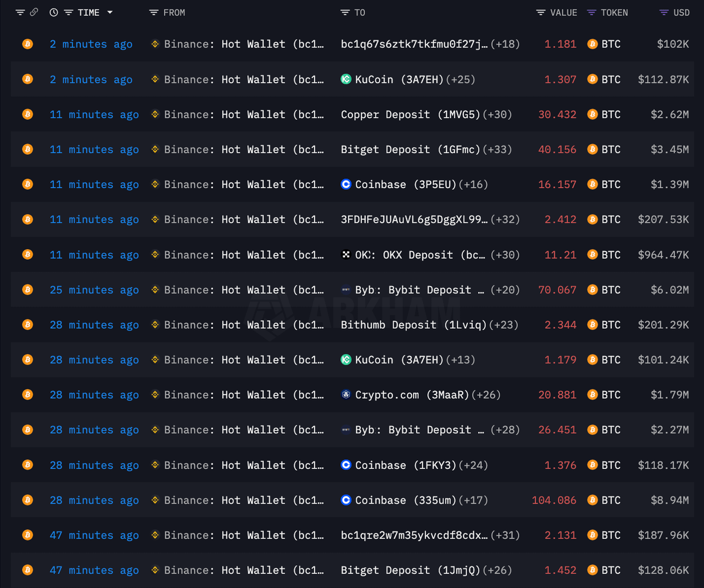Open the Binance Hot Wallet sender in the $1.39M row

click(244, 185)
